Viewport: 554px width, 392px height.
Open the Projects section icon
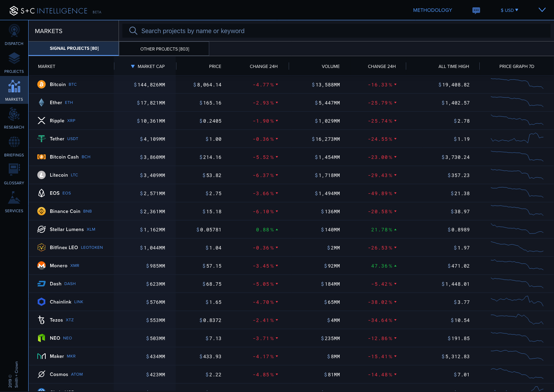tap(14, 59)
